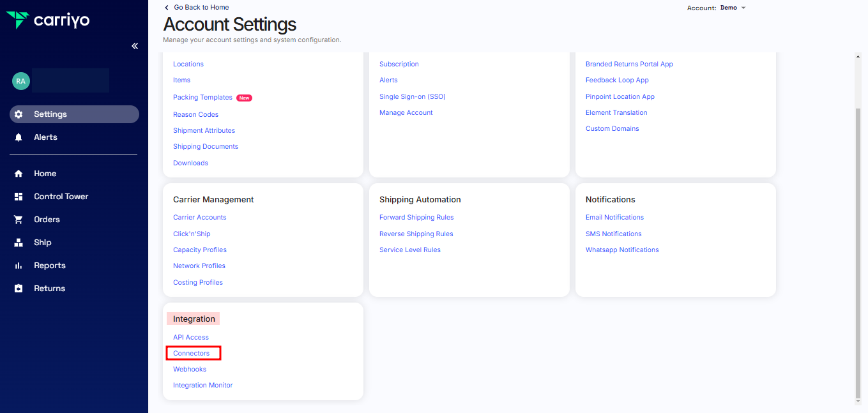868x413 pixels.
Task: Open Reason Codes link
Action: (195, 115)
